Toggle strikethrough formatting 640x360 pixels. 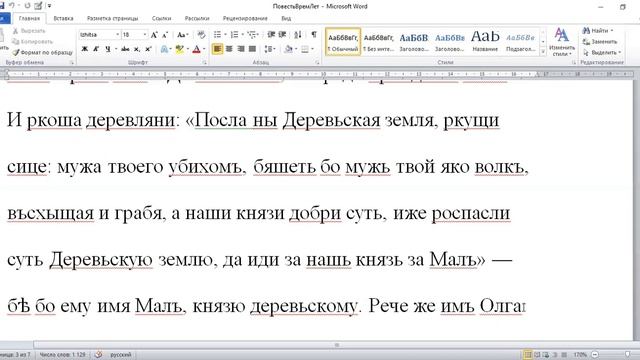[125, 49]
